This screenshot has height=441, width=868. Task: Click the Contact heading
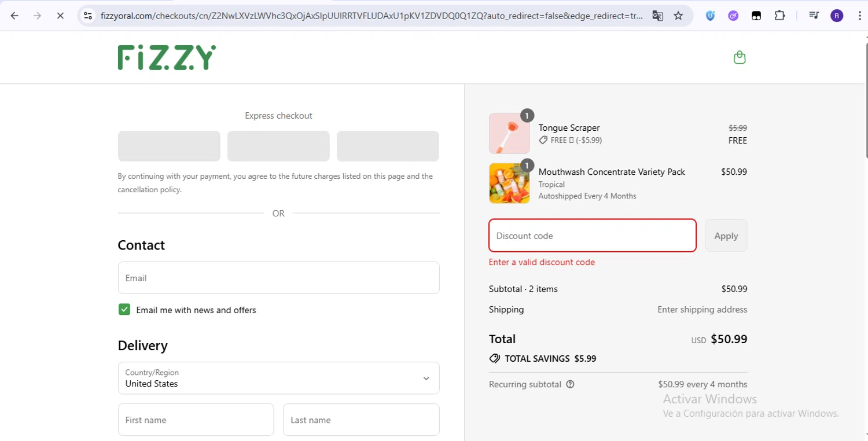pyautogui.click(x=141, y=245)
